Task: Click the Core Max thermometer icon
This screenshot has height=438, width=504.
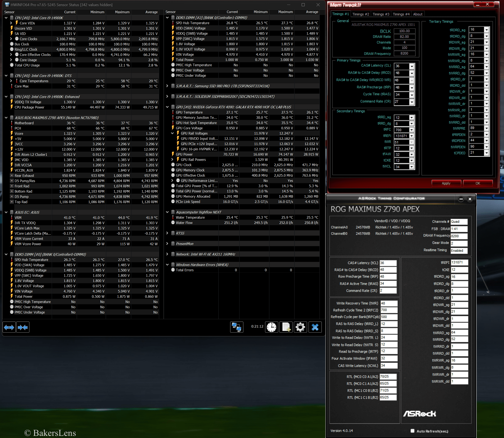Action: (12, 86)
